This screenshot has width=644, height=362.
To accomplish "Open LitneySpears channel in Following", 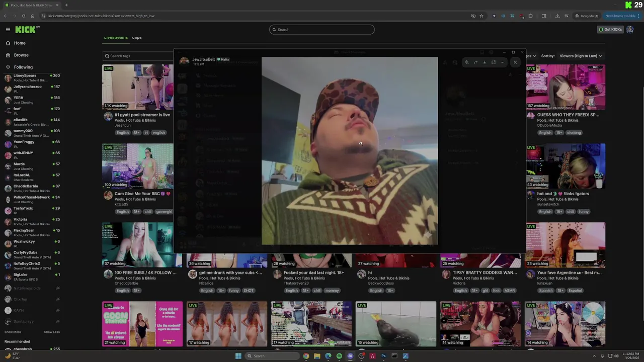I will [32, 78].
